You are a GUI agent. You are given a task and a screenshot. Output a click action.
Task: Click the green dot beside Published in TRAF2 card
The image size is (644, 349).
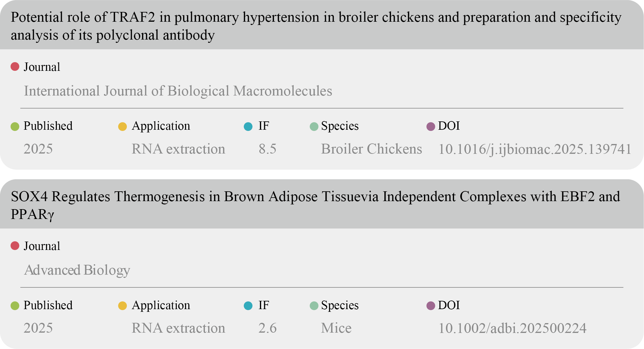coord(15,126)
